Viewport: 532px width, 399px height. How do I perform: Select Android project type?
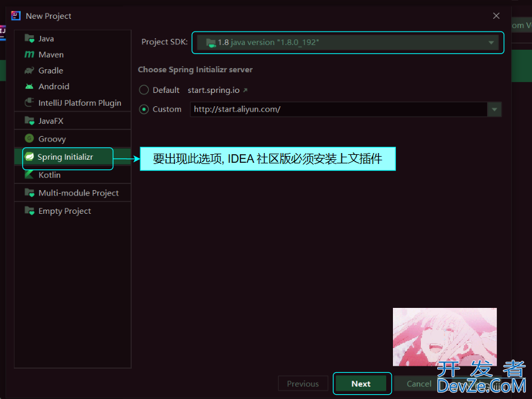pyautogui.click(x=73, y=86)
